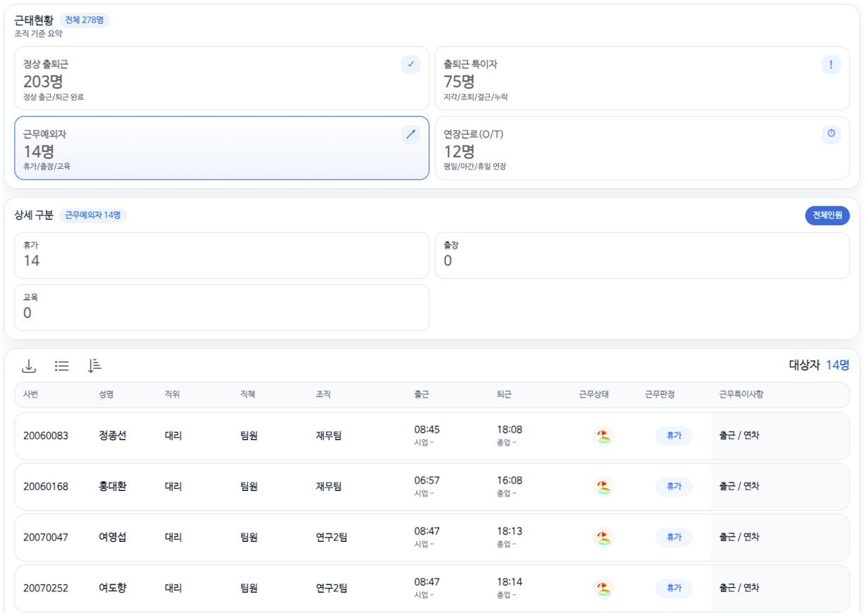This screenshot has width=865, height=616.
Task: Click the 휴가 badge in 홍대환 row
Action: (x=673, y=487)
